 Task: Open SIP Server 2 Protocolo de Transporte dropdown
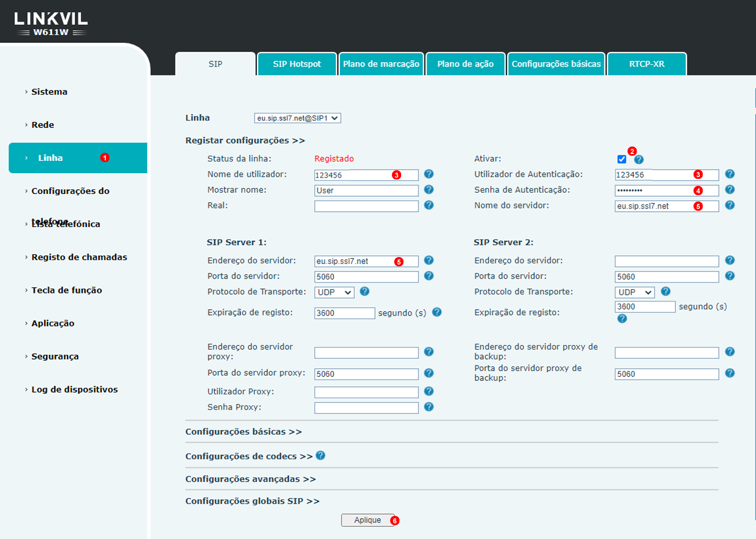click(x=634, y=292)
